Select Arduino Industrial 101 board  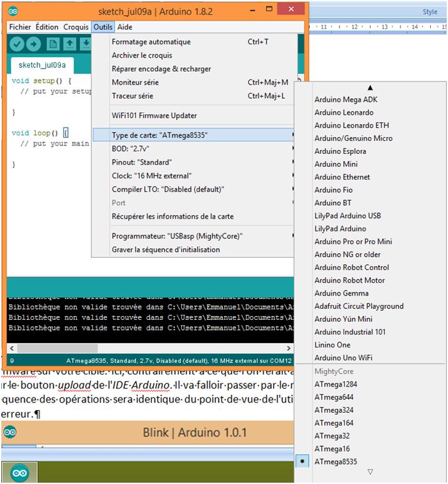(370, 332)
